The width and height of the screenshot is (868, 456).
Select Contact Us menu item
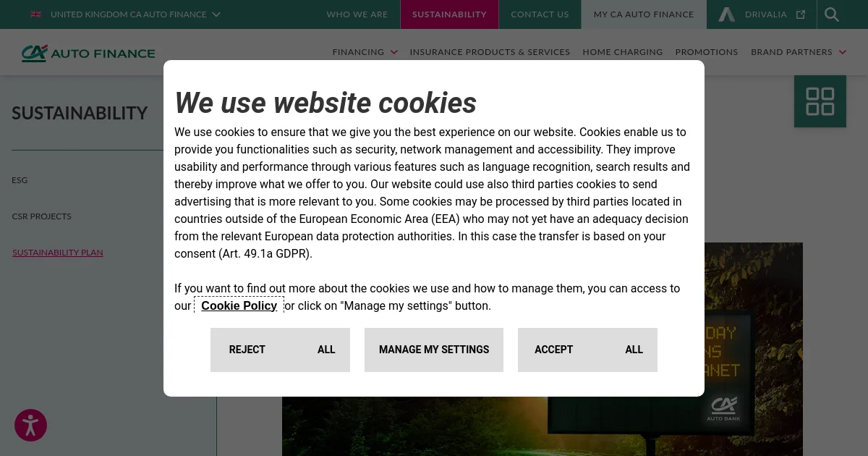point(540,14)
